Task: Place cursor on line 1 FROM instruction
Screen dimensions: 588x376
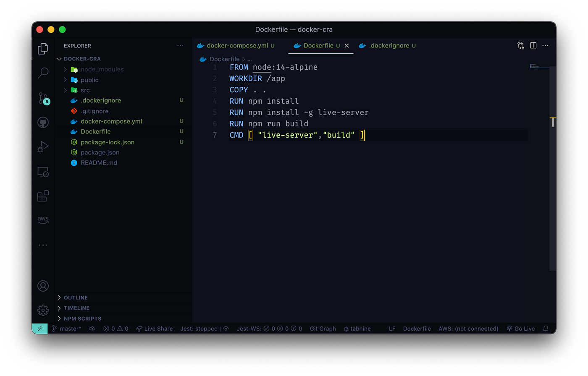Action: (x=273, y=67)
